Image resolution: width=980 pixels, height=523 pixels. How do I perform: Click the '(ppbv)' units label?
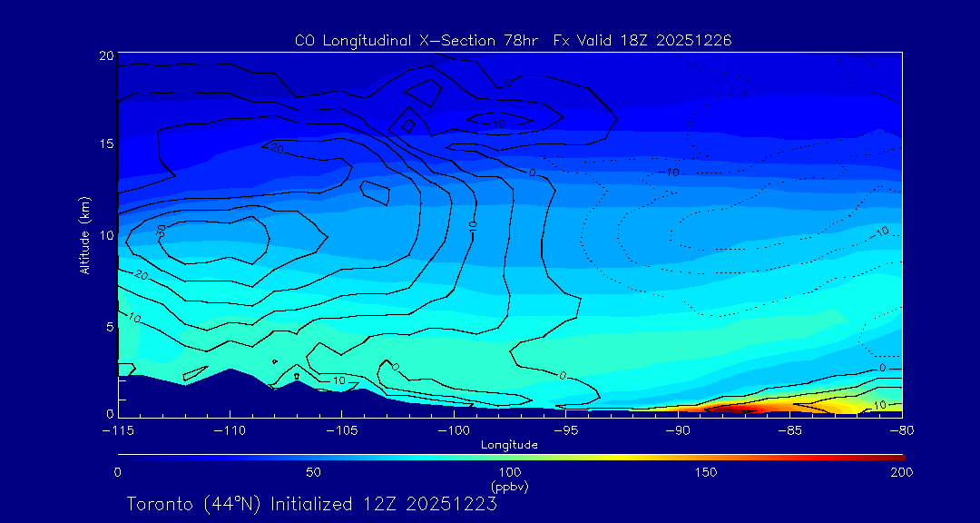510,486
